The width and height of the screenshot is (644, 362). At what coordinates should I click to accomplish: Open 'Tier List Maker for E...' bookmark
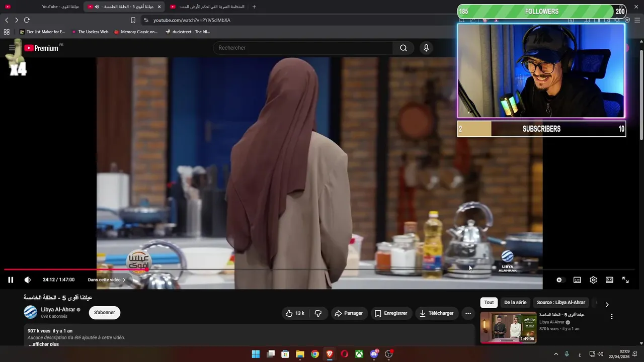pos(42,32)
